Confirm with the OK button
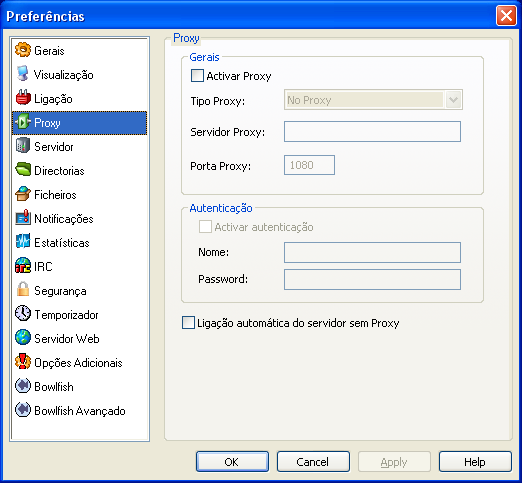Viewport: 522px width, 483px height. coord(232,462)
